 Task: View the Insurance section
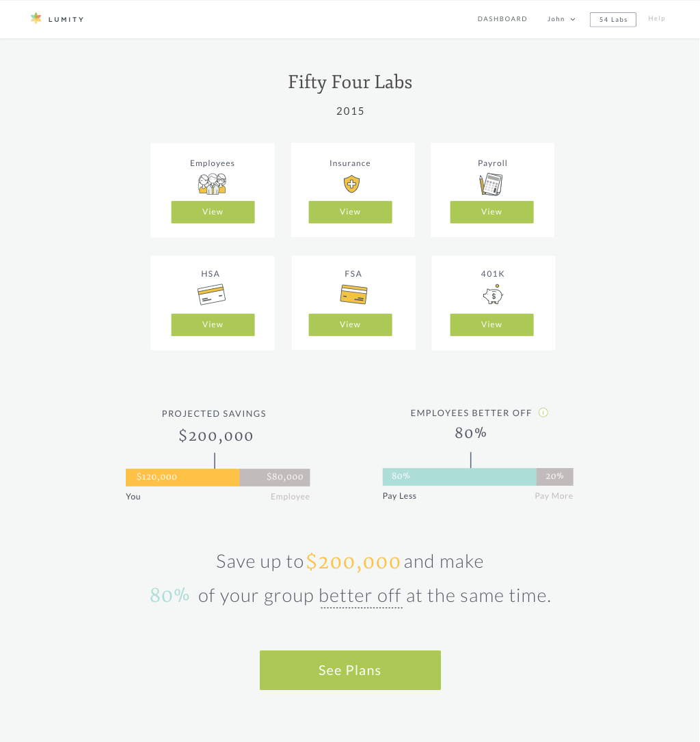tap(350, 212)
